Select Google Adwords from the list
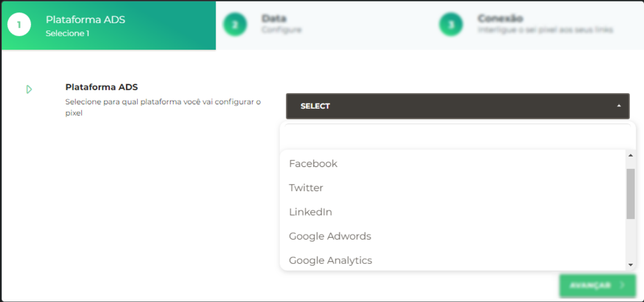Image resolution: width=644 pixels, height=302 pixels. point(330,236)
